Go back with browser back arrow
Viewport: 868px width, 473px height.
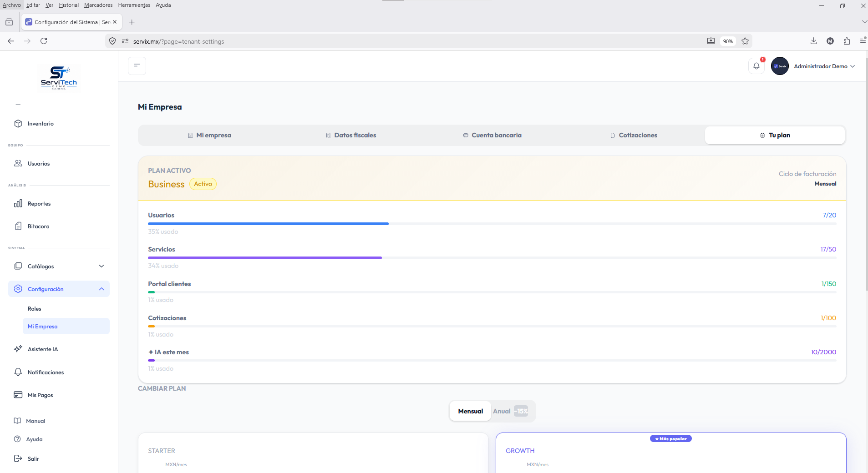(11, 41)
